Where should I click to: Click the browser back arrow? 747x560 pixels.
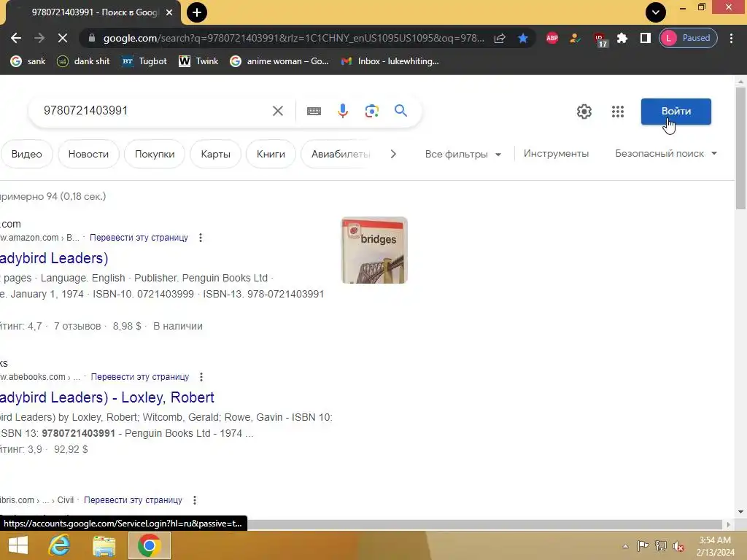pyautogui.click(x=16, y=38)
